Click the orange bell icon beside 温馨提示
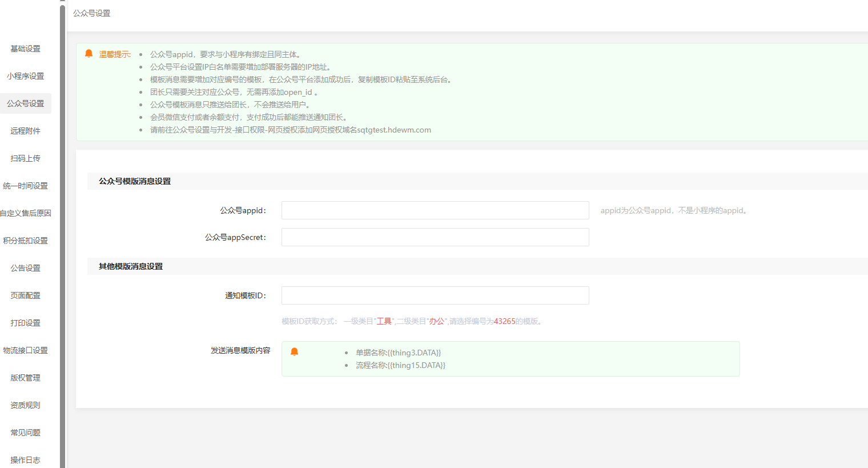 coord(89,54)
